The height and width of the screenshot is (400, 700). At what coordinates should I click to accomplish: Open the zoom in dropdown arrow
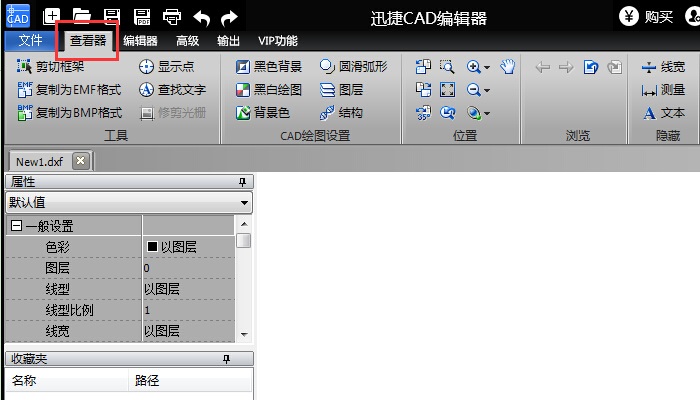click(x=487, y=68)
